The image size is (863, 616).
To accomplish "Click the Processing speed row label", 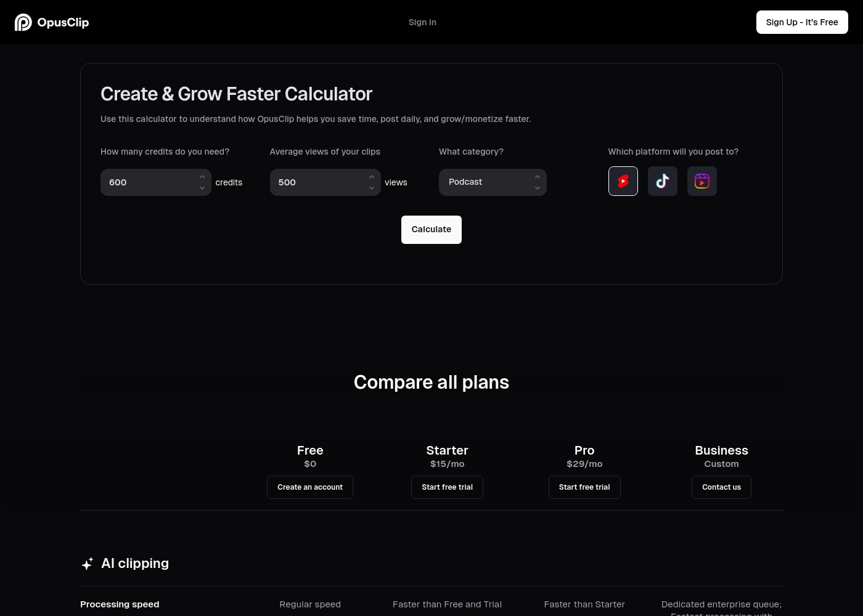I will (x=120, y=604).
